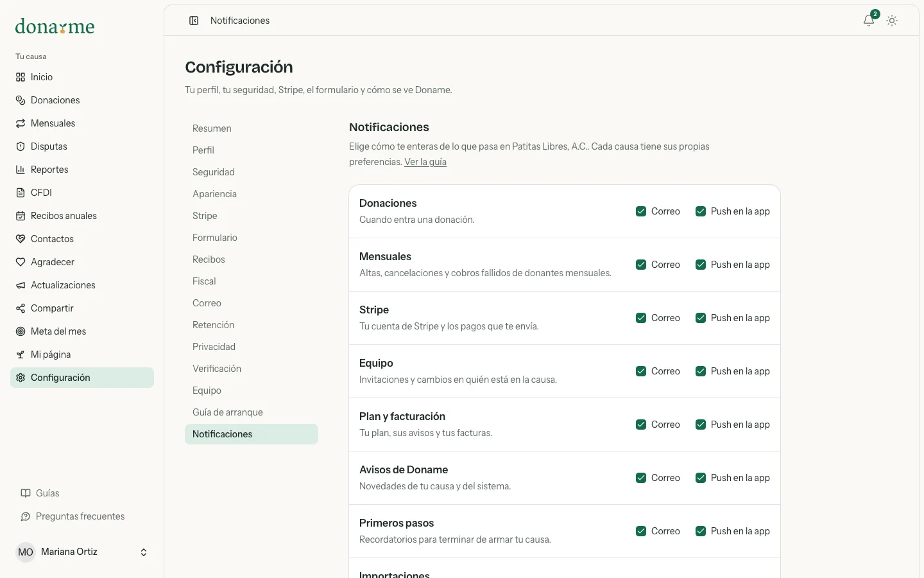
Task: Open the notifications bell icon
Action: pos(869,21)
